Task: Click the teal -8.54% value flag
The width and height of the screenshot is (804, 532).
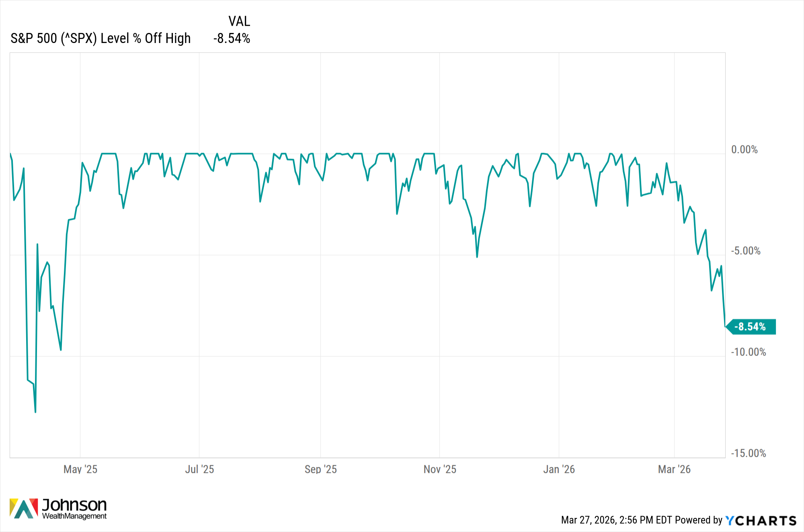Action: pyautogui.click(x=751, y=327)
